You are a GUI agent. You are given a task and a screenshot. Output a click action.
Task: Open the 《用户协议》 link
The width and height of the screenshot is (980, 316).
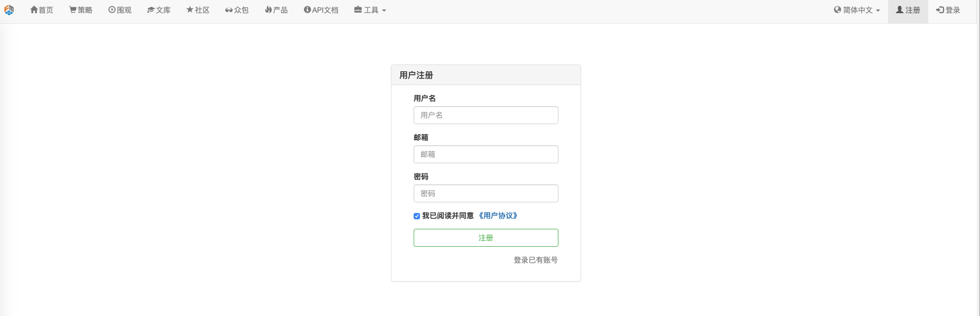pyautogui.click(x=498, y=216)
